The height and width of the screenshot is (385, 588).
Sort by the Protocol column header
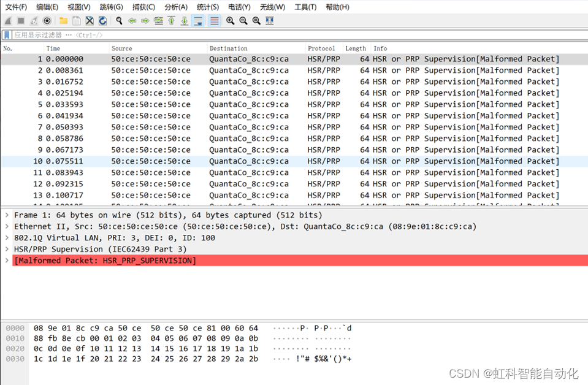[324, 48]
